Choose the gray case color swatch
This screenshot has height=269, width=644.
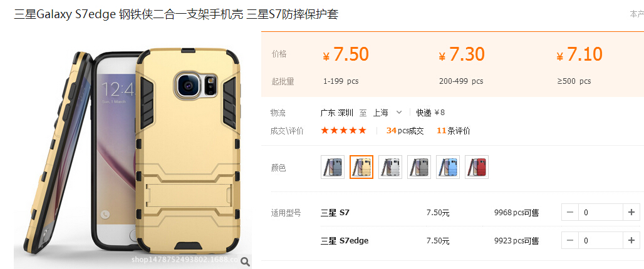click(x=419, y=167)
